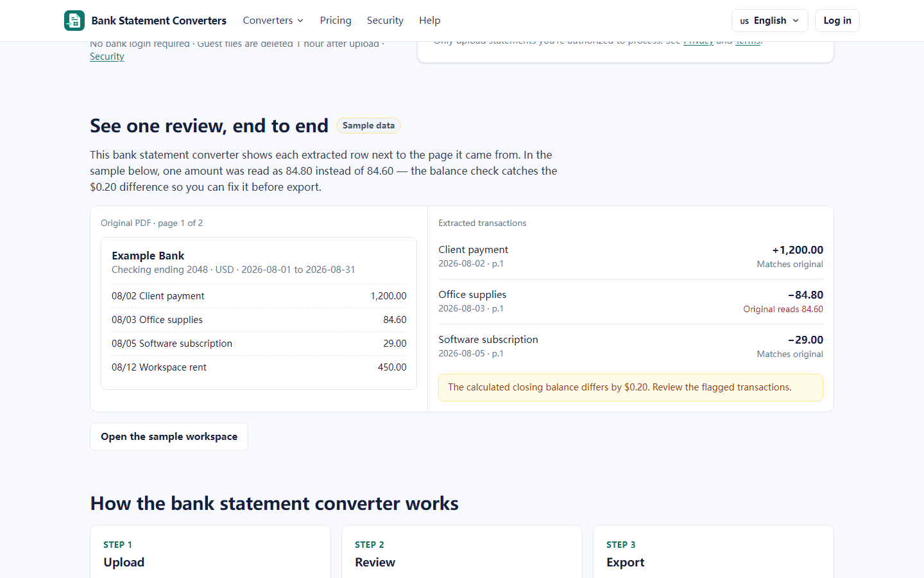This screenshot has height=578, width=924.
Task: Click the green document logo icon
Action: 74,21
